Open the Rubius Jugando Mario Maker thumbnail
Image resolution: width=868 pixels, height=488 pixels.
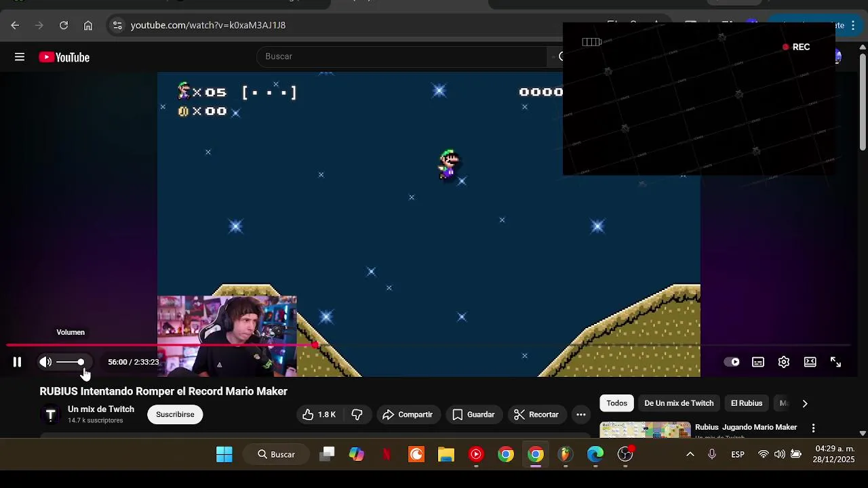tap(645, 430)
